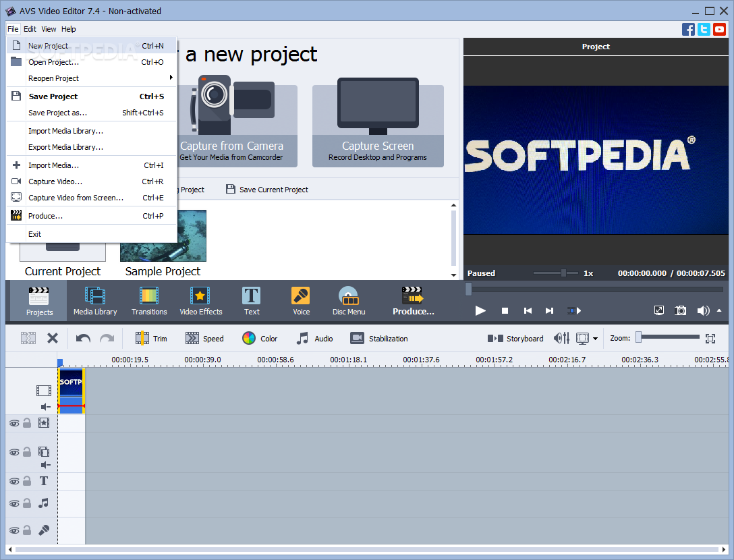Image resolution: width=734 pixels, height=560 pixels.
Task: Open the Edit menu
Action: click(x=30, y=29)
